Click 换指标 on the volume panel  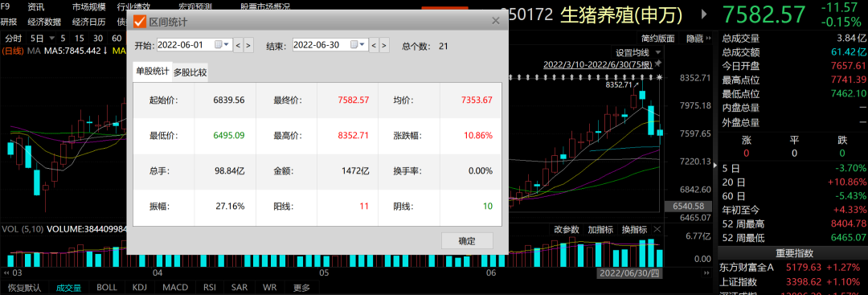[x=634, y=230]
